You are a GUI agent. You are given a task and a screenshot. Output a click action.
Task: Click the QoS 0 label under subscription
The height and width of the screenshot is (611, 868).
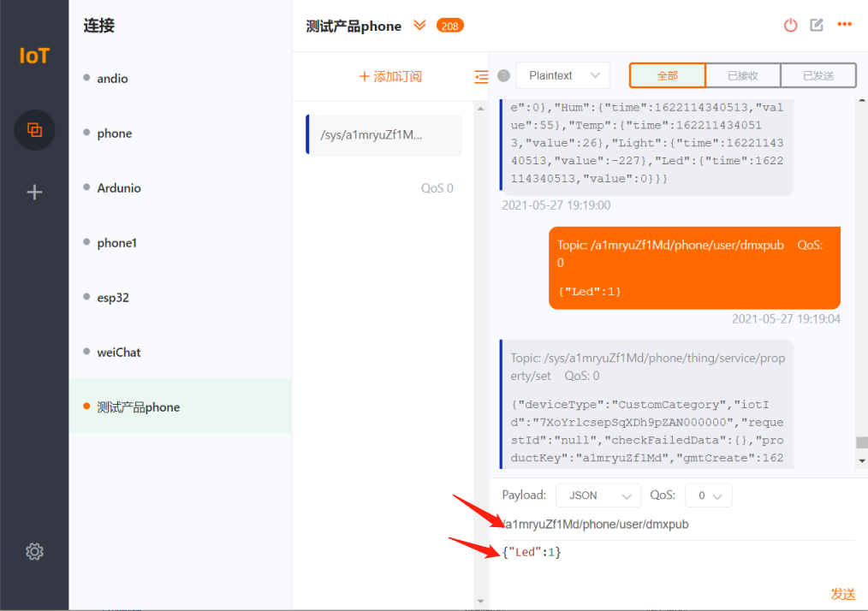[437, 188]
